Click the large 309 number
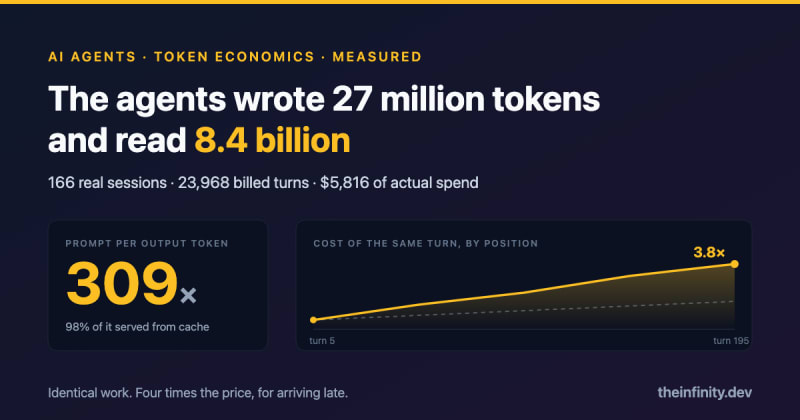This screenshot has width=800, height=420. click(121, 283)
